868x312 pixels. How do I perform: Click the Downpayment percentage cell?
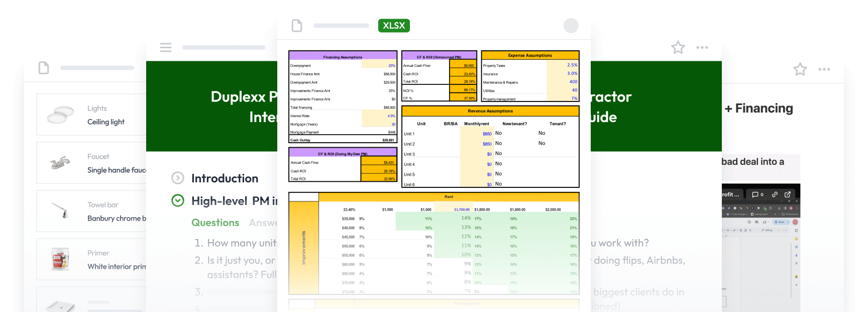pos(379,65)
